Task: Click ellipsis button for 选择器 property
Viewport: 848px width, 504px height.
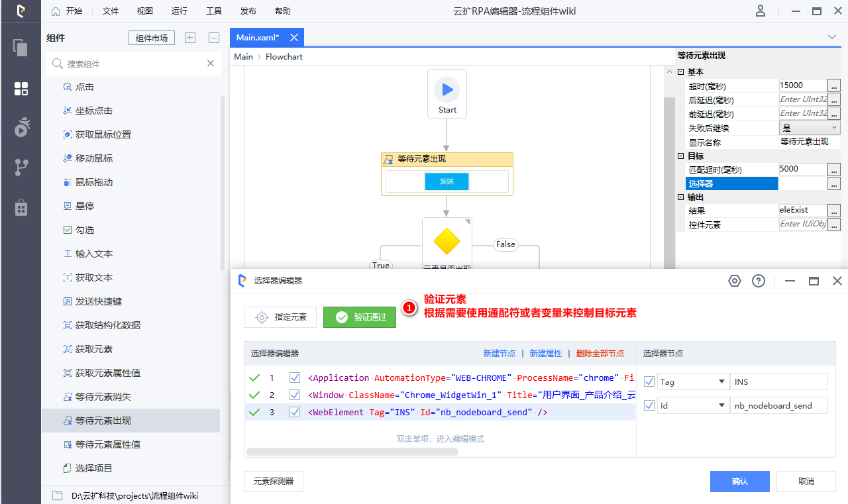Action: pyautogui.click(x=834, y=183)
